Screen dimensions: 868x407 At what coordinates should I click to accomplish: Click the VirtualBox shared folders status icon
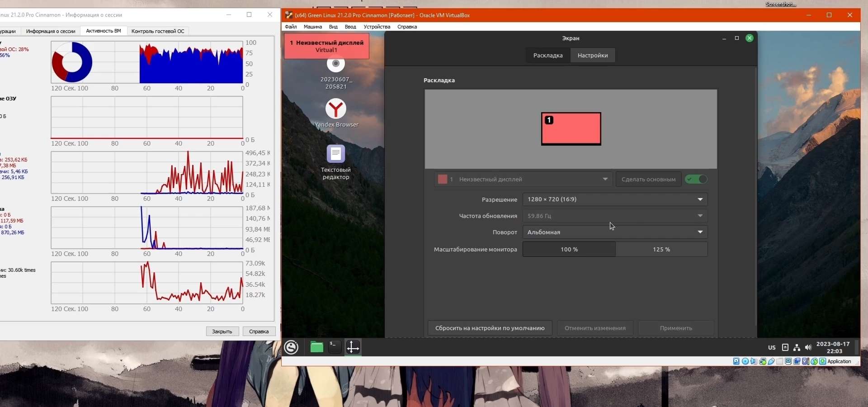[x=779, y=361]
